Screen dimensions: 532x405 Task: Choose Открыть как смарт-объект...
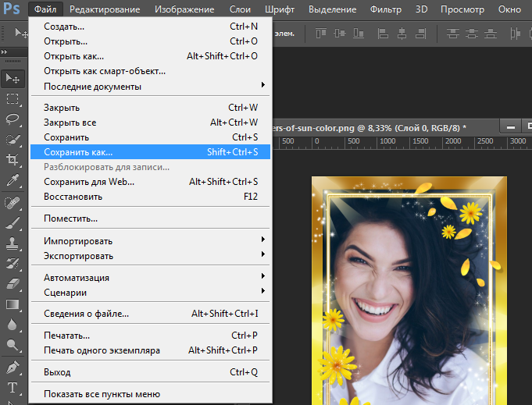(x=150, y=71)
